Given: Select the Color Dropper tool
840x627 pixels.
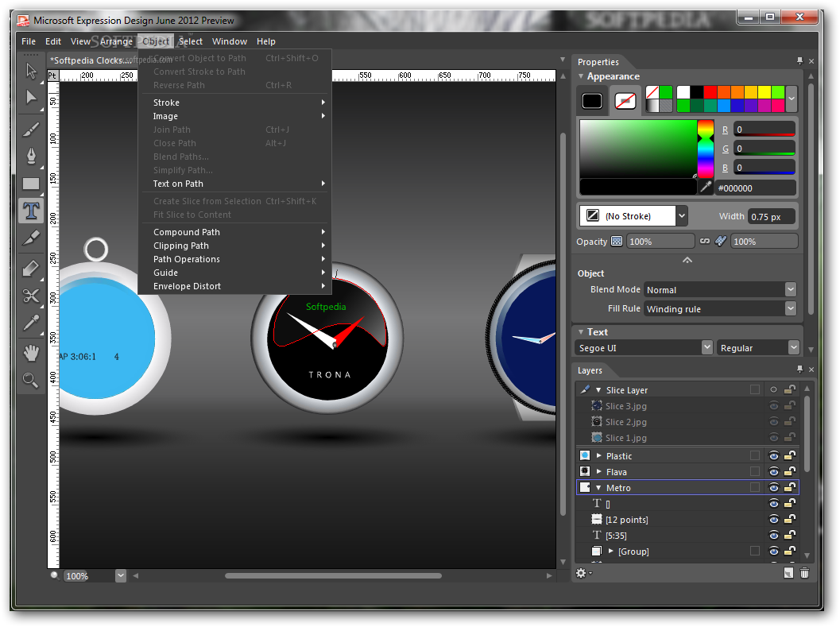Looking at the screenshot, I should tap(31, 323).
